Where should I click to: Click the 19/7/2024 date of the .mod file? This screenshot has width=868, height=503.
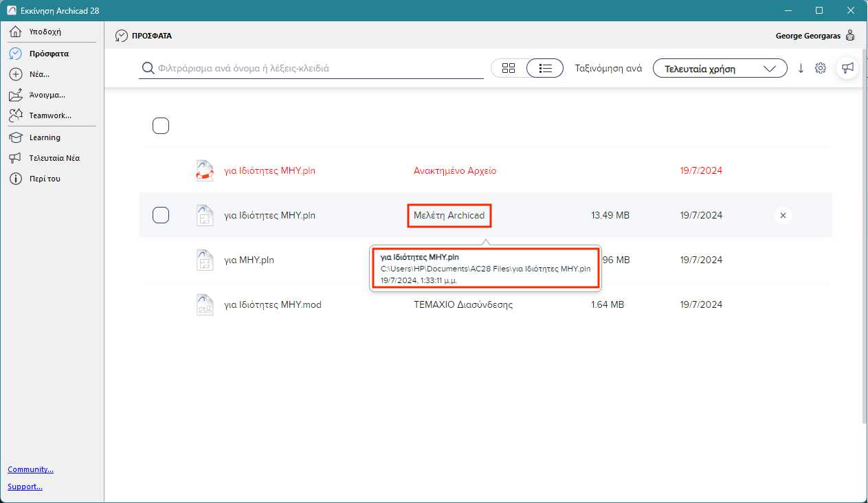701,304
